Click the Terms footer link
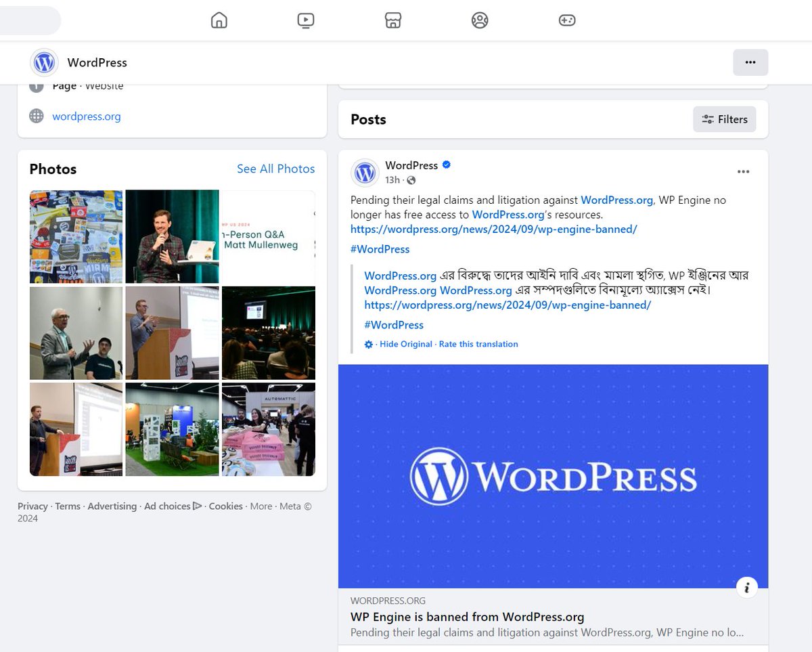The height and width of the screenshot is (652, 812). [68, 506]
